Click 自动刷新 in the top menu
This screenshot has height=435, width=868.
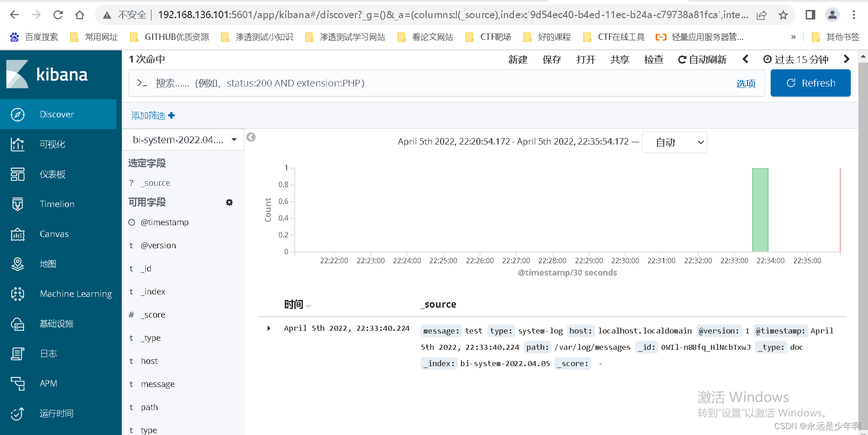point(702,59)
